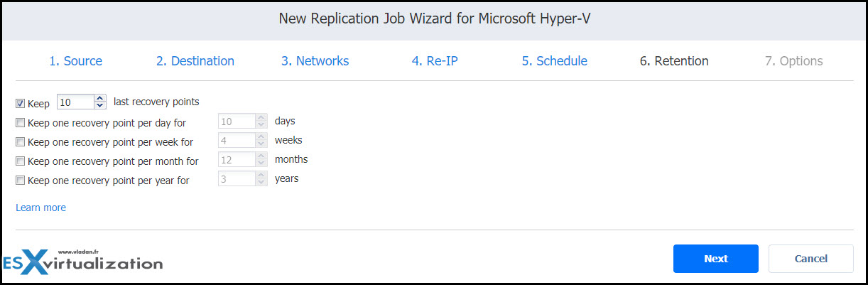Click the up arrow of weeks stepper

[262, 136]
